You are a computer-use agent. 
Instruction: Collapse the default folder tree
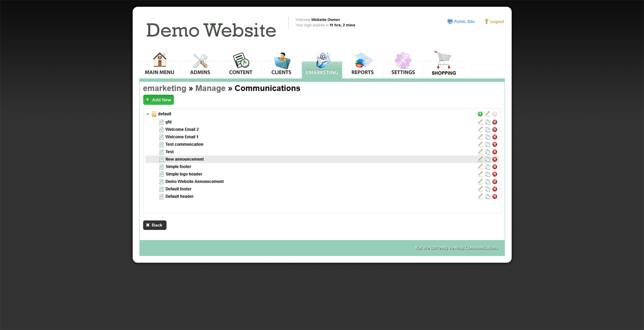tap(148, 114)
